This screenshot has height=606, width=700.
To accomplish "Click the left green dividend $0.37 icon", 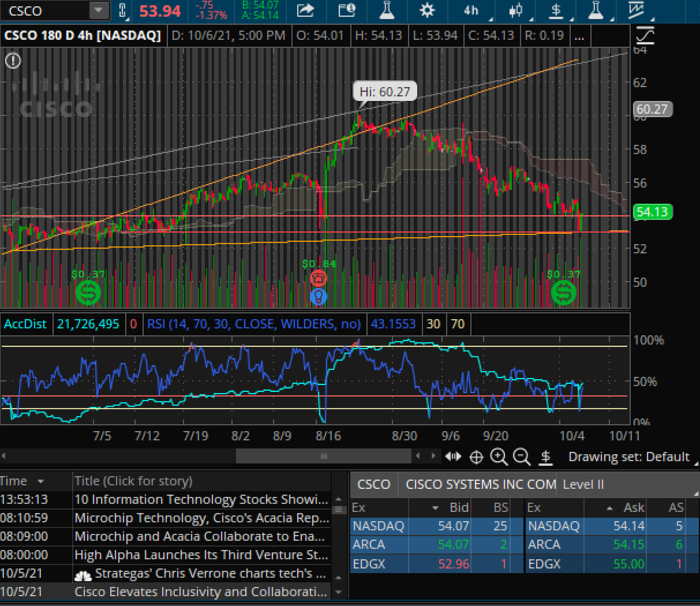I will [x=88, y=292].
